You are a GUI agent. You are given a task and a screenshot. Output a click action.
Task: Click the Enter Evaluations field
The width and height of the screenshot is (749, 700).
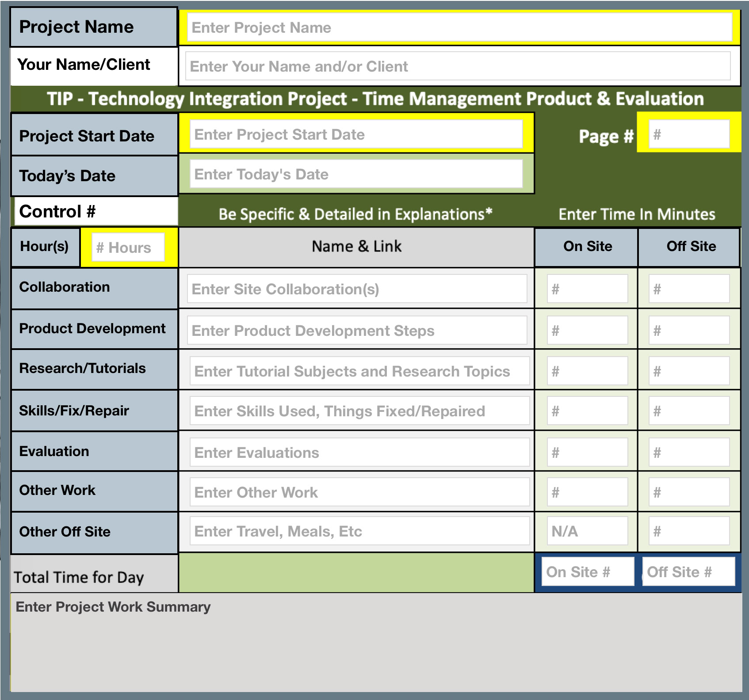(360, 452)
